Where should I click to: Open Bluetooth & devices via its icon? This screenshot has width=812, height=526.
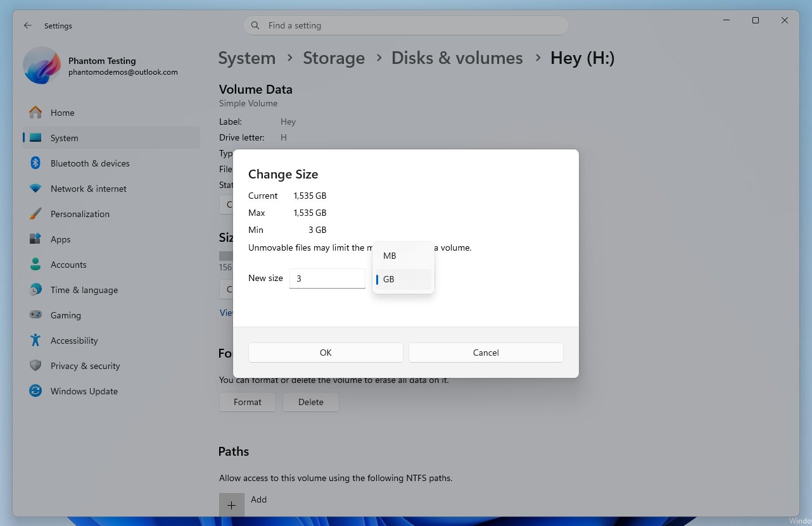[35, 163]
